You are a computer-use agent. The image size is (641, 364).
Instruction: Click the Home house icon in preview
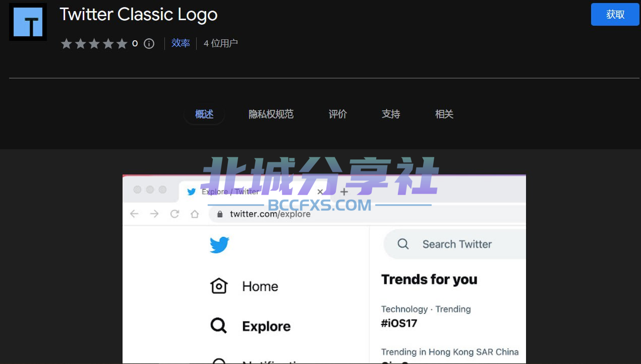pyautogui.click(x=219, y=286)
